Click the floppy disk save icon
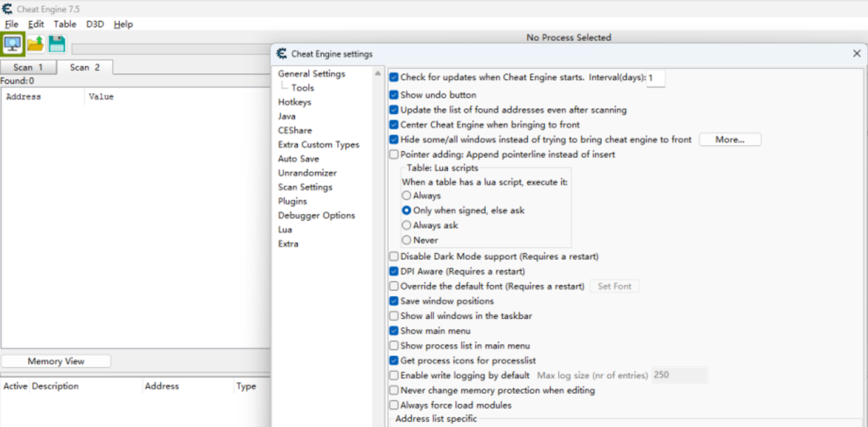Screen dimensions: 868x427 [x=57, y=44]
